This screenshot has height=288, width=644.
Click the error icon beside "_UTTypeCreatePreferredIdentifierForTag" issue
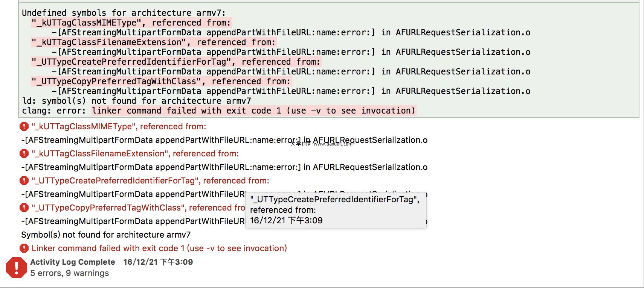(x=24, y=181)
